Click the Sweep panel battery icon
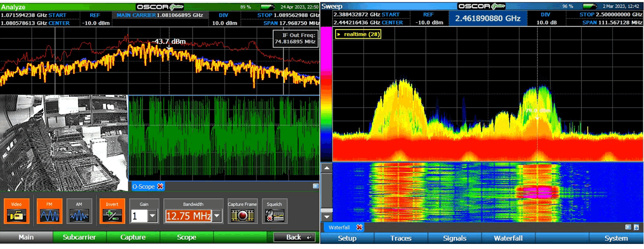This screenshot has height=249, width=644. click(x=589, y=6)
